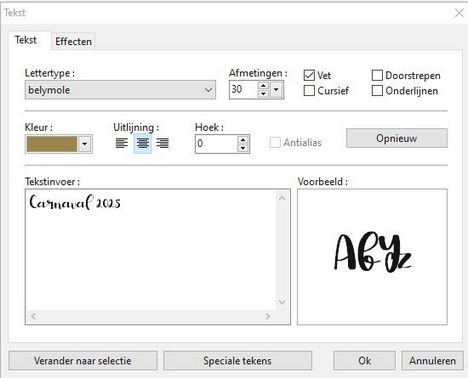Open the Lettertype font dropdown
The image size is (468, 378).
click(120, 90)
